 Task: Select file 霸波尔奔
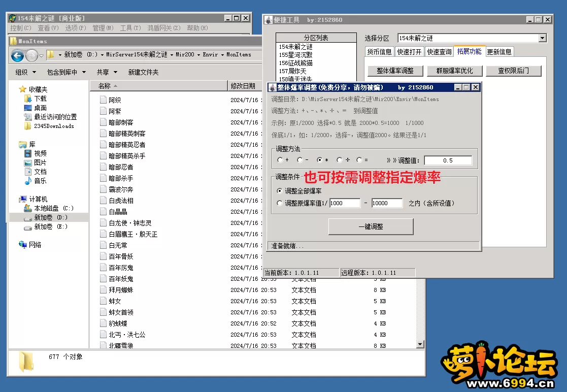(x=121, y=189)
